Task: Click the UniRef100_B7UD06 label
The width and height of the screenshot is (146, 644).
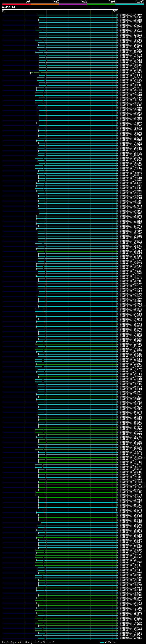Action: 131,261
